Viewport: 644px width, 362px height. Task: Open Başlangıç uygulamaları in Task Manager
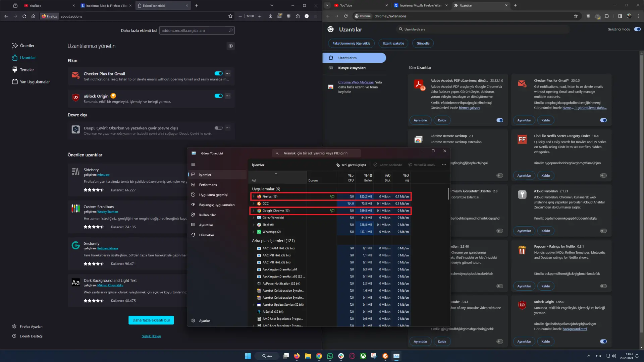(217, 205)
